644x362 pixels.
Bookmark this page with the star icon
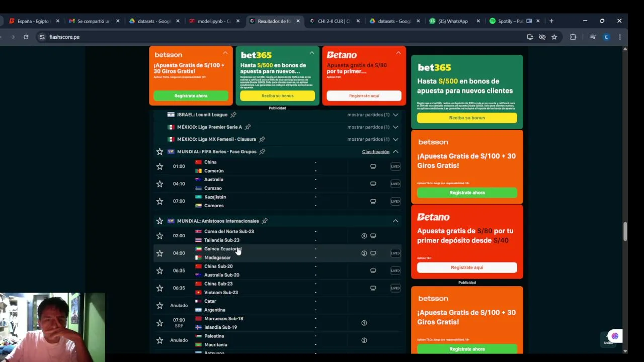554,37
